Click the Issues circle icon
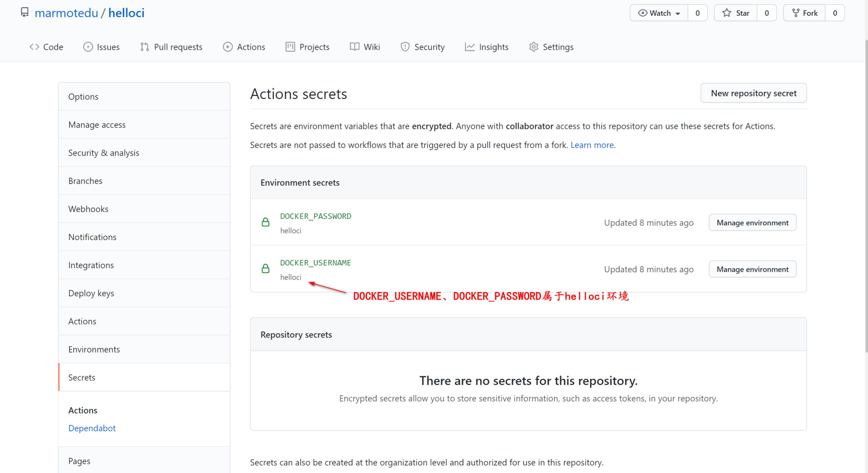 click(x=88, y=47)
